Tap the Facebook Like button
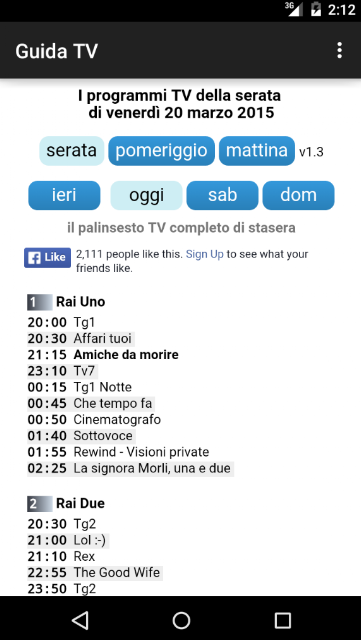The image size is (361, 640). (47, 258)
